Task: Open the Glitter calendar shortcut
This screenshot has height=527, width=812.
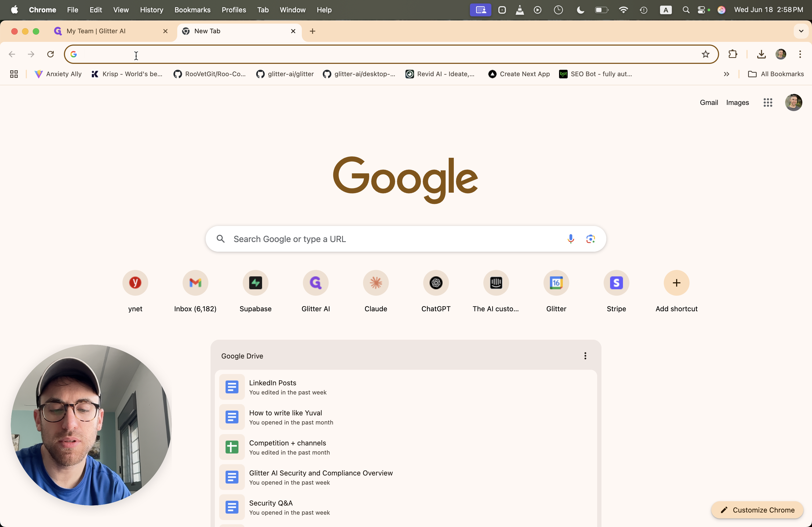Action: tap(556, 283)
